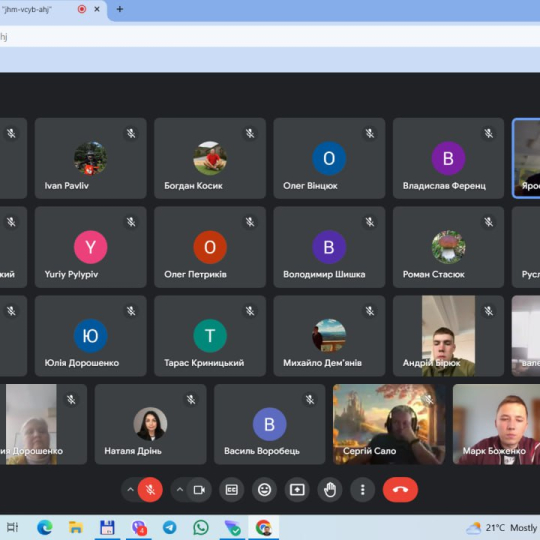Open the floppy-disk app on the taskbar
Viewport: 540px width, 540px height.
(107, 527)
